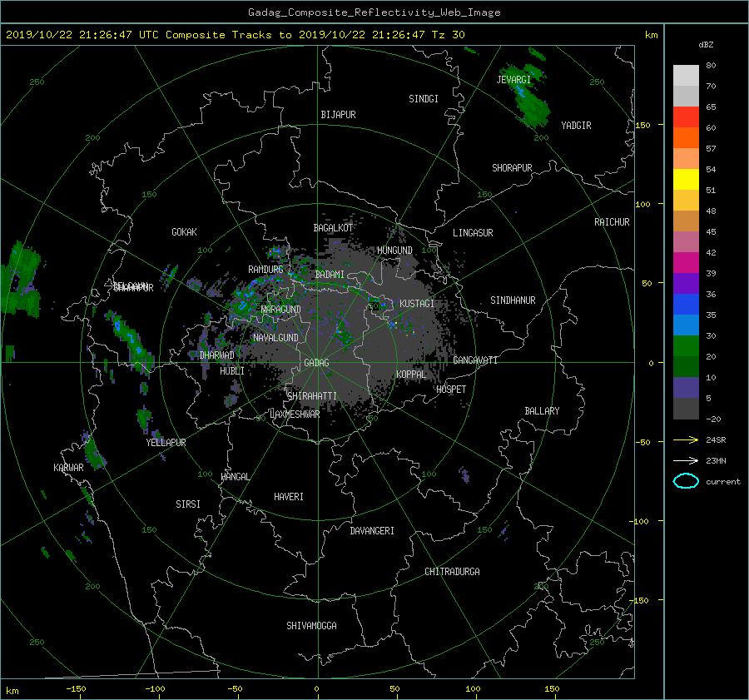Click the dBZ legend heading
Image resolution: width=749 pixels, height=700 pixels.
click(x=706, y=45)
